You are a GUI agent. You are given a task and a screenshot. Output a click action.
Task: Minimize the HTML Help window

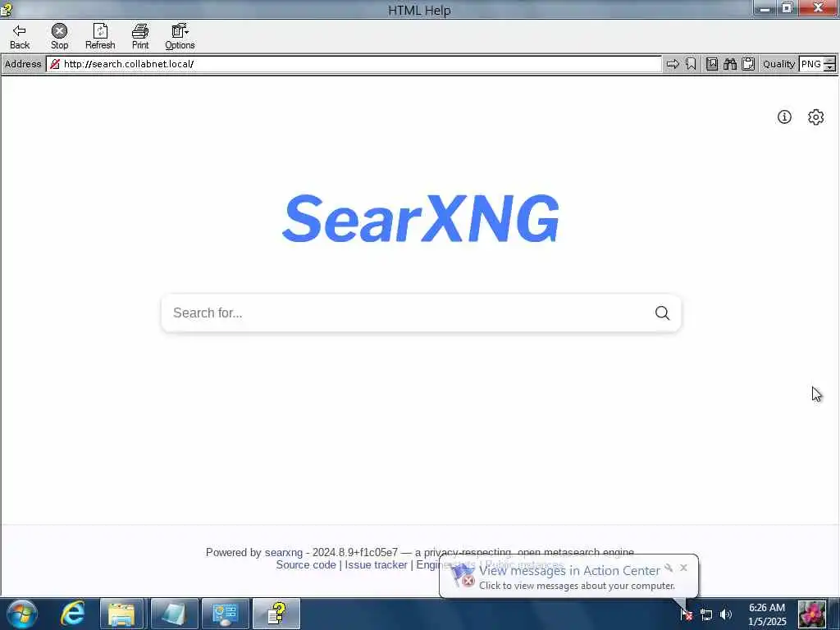[x=765, y=8]
